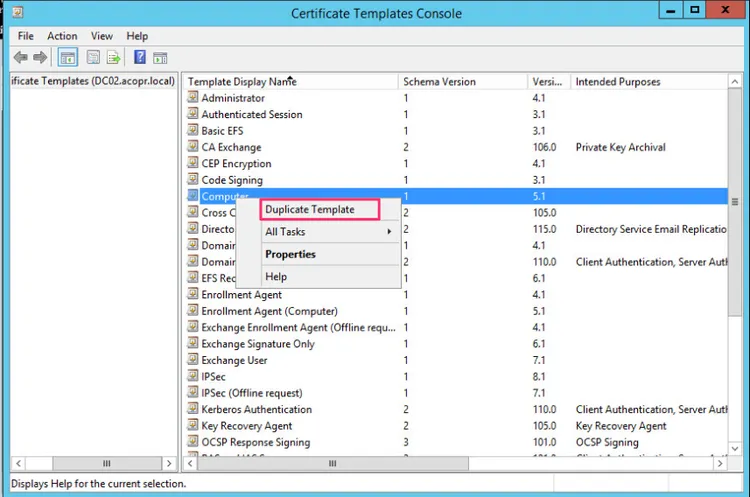
Task: Click the Administrator template certificate icon
Action: click(x=193, y=98)
